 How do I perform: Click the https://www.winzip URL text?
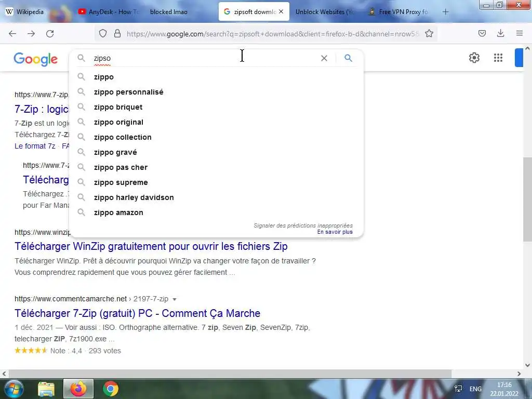(x=43, y=232)
